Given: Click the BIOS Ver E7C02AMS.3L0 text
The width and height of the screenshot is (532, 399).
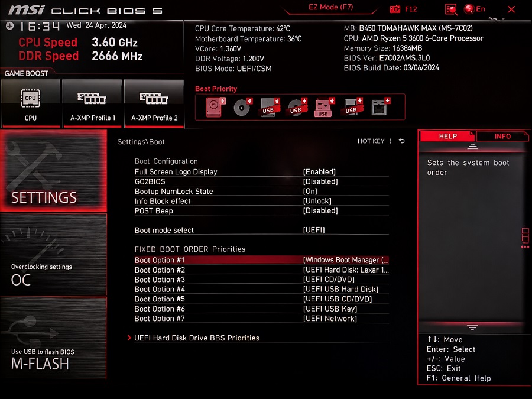Looking at the screenshot, I should 387,58.
